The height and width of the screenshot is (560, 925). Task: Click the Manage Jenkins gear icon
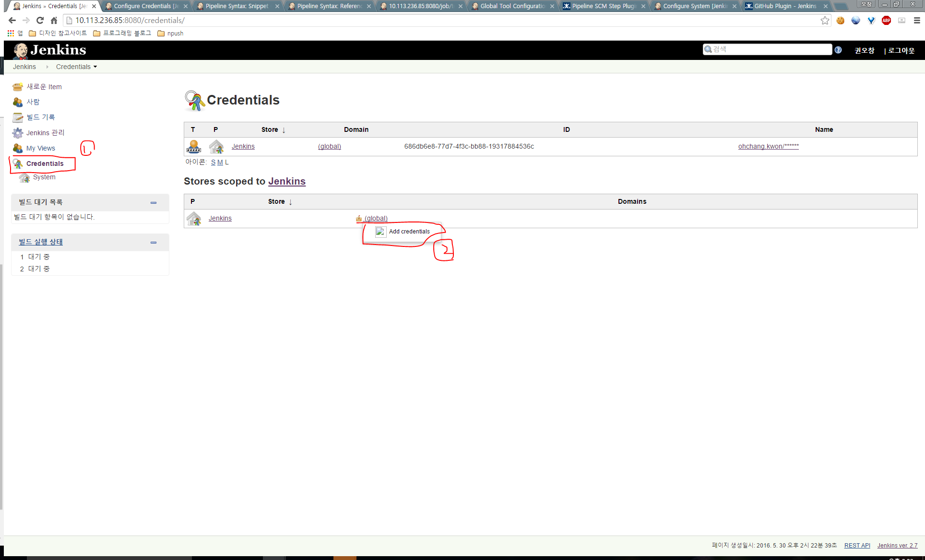(18, 133)
